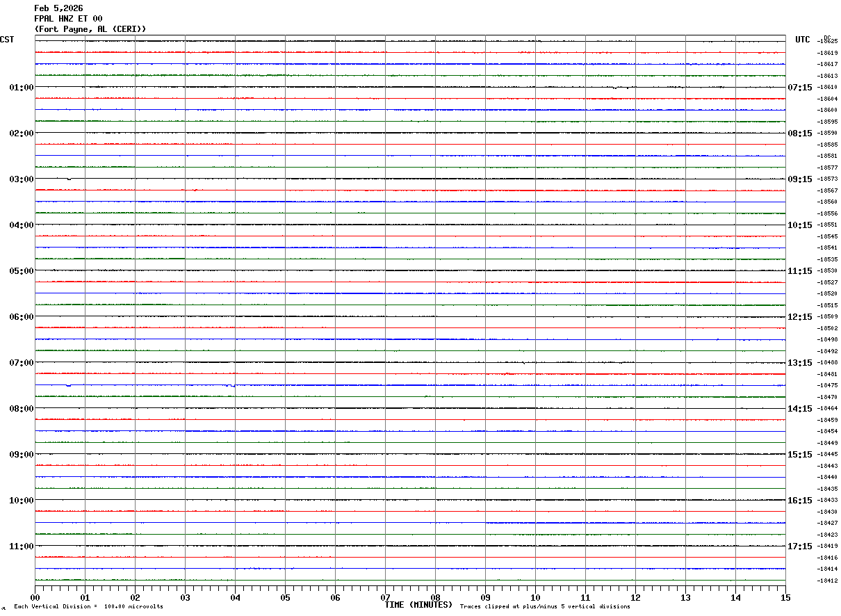The width and height of the screenshot is (841, 616).
Task: Click the 11 minute axis tick label
Action: click(x=586, y=597)
